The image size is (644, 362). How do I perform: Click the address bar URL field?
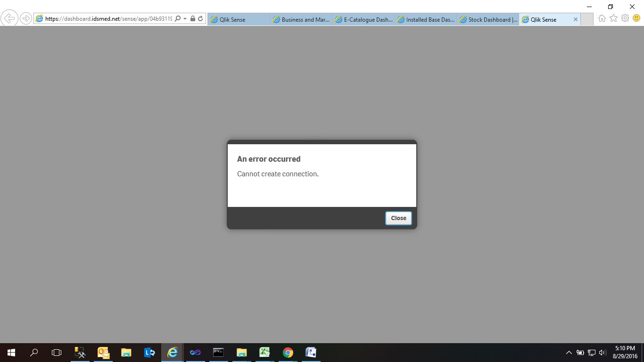pos(108,19)
